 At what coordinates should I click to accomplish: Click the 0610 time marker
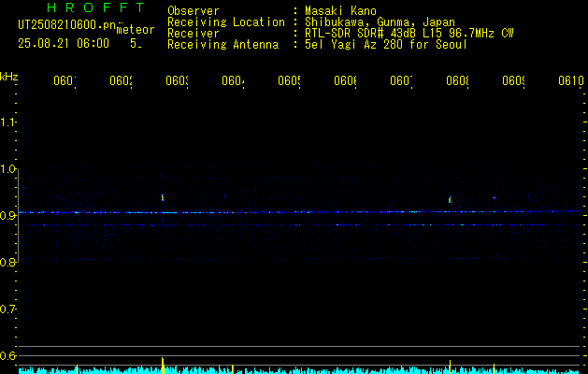pos(571,80)
